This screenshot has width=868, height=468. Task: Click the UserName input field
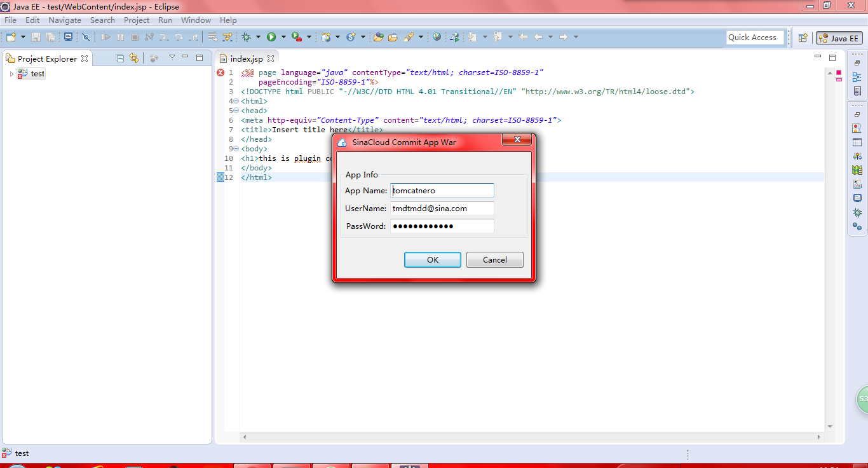click(442, 209)
